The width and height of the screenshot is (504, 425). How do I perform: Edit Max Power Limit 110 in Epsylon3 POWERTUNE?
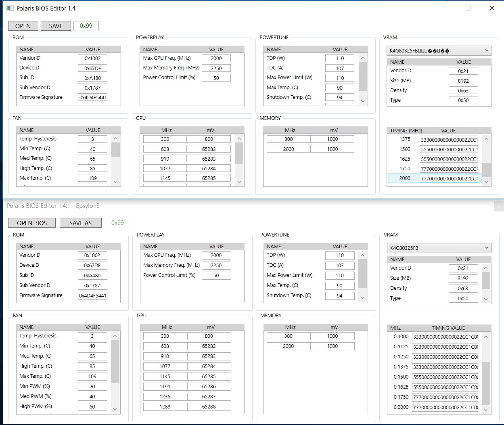pos(340,275)
